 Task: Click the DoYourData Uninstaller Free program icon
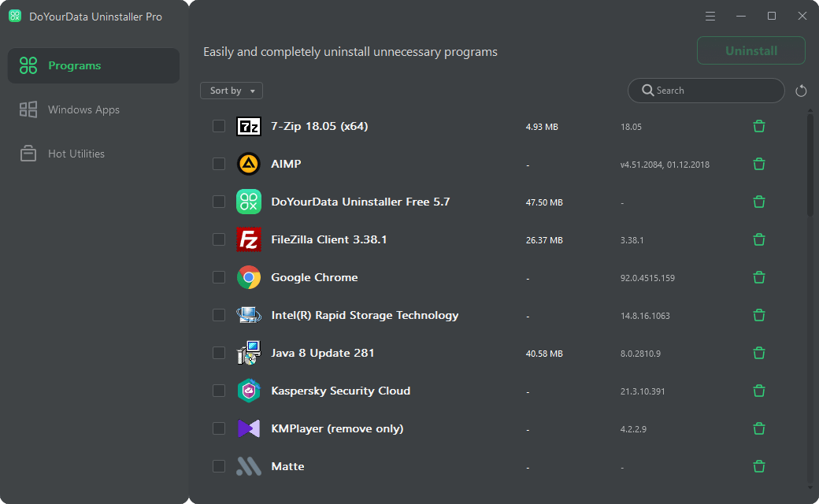coord(249,202)
